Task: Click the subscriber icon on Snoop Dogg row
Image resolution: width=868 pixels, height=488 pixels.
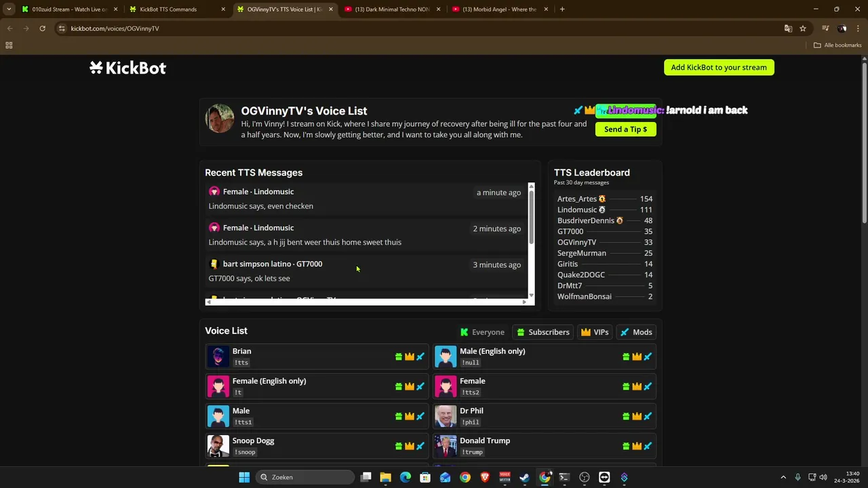Action: coord(399,446)
